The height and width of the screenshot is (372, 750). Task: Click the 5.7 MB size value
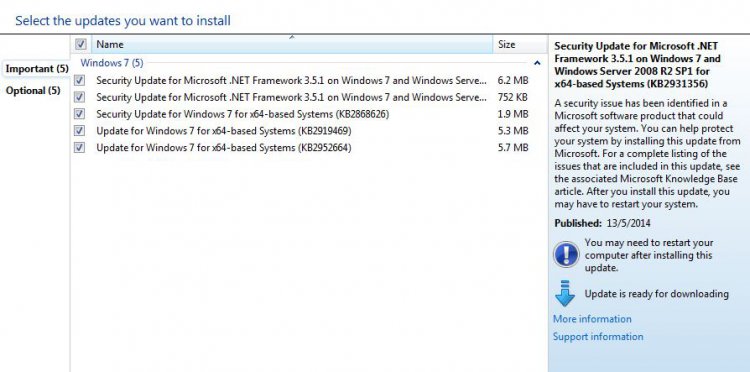pyautogui.click(x=513, y=148)
